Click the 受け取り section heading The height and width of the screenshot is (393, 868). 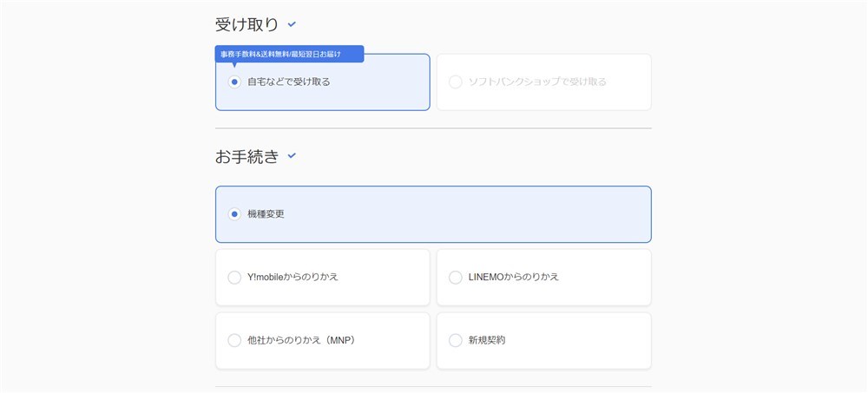(x=247, y=24)
